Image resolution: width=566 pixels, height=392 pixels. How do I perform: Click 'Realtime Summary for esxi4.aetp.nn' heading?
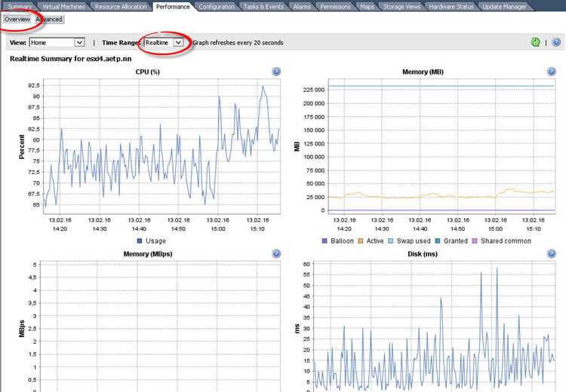click(x=71, y=59)
